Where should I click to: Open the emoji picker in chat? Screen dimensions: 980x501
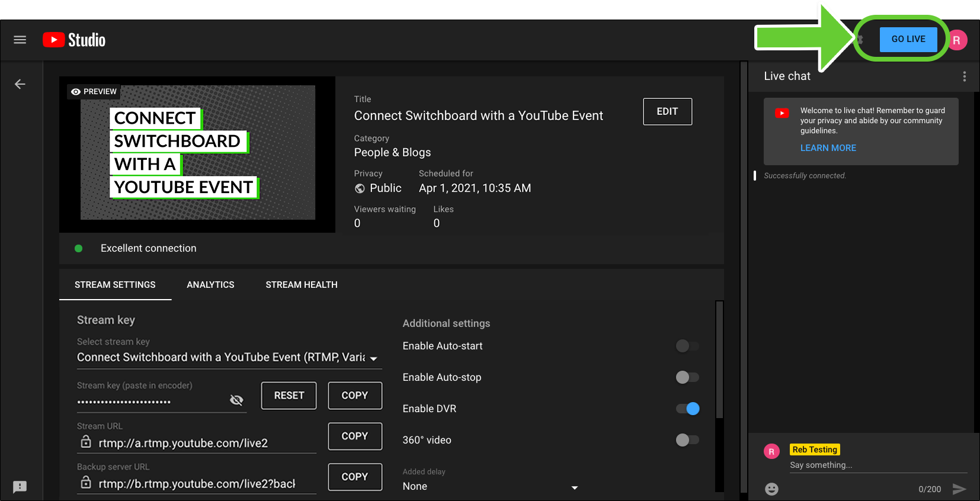click(x=771, y=489)
